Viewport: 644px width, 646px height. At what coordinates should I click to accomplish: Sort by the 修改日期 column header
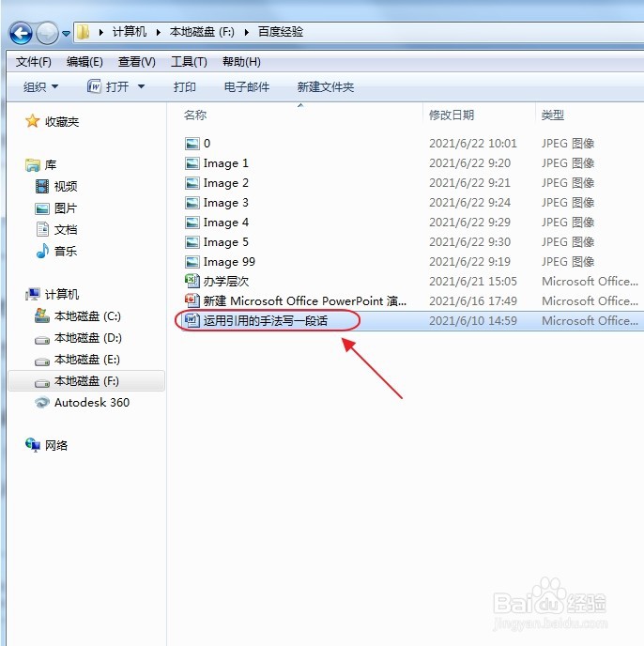pos(452,115)
